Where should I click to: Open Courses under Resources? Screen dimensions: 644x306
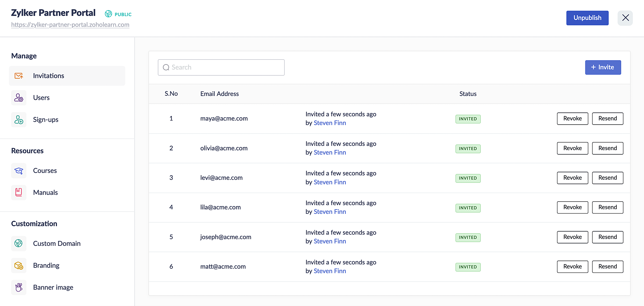point(45,171)
